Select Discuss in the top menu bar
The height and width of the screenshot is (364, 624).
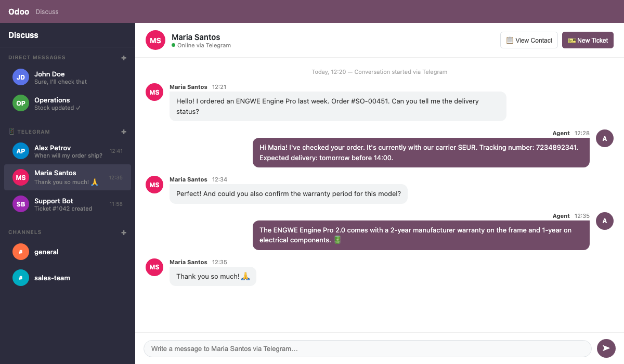(47, 11)
